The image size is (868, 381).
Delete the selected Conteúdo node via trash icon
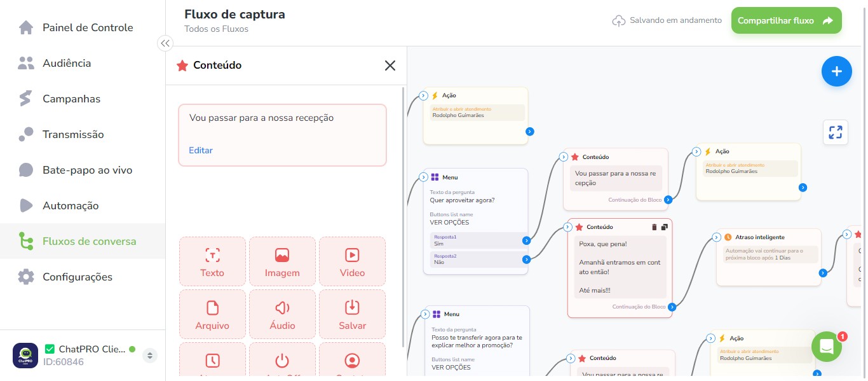pyautogui.click(x=654, y=227)
